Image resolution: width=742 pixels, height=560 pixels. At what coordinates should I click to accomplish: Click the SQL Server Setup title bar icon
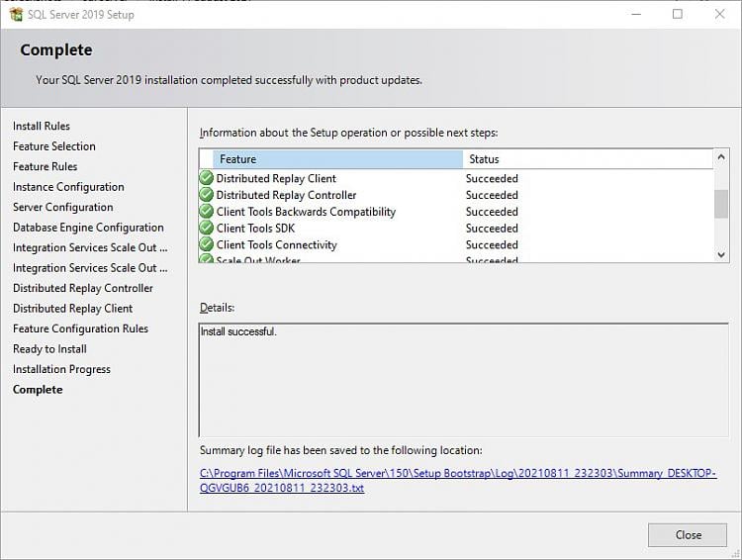click(x=16, y=14)
